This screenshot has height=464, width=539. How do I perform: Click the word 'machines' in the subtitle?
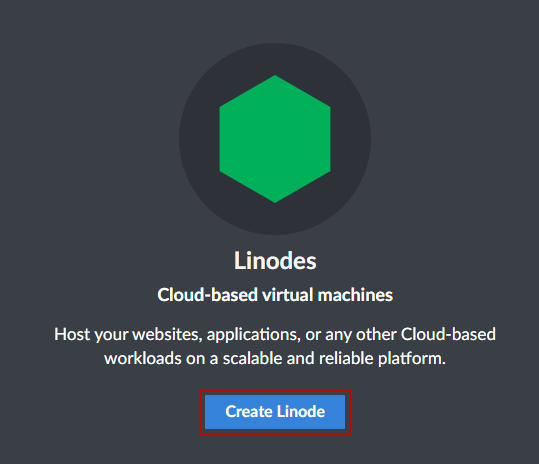click(355, 295)
